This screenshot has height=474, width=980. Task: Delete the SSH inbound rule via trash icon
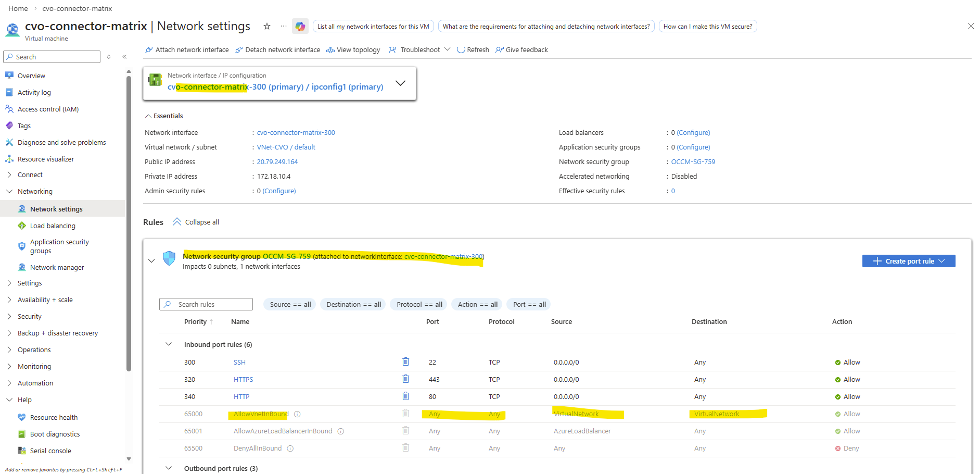[x=405, y=361]
